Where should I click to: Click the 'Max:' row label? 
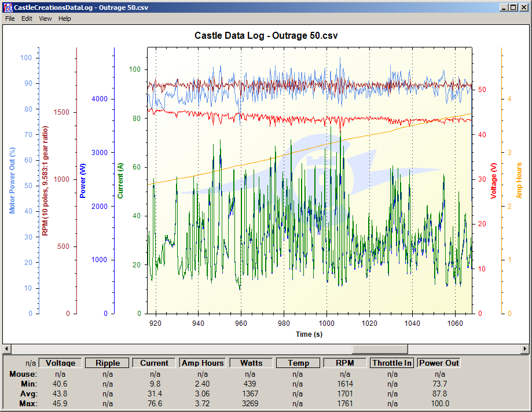tap(28, 403)
